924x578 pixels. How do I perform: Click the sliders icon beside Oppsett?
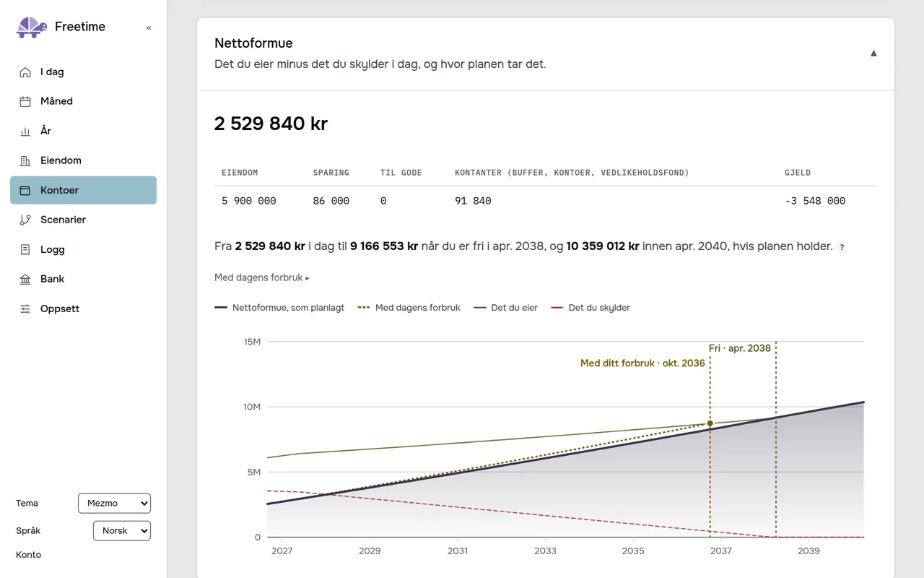[25, 309]
